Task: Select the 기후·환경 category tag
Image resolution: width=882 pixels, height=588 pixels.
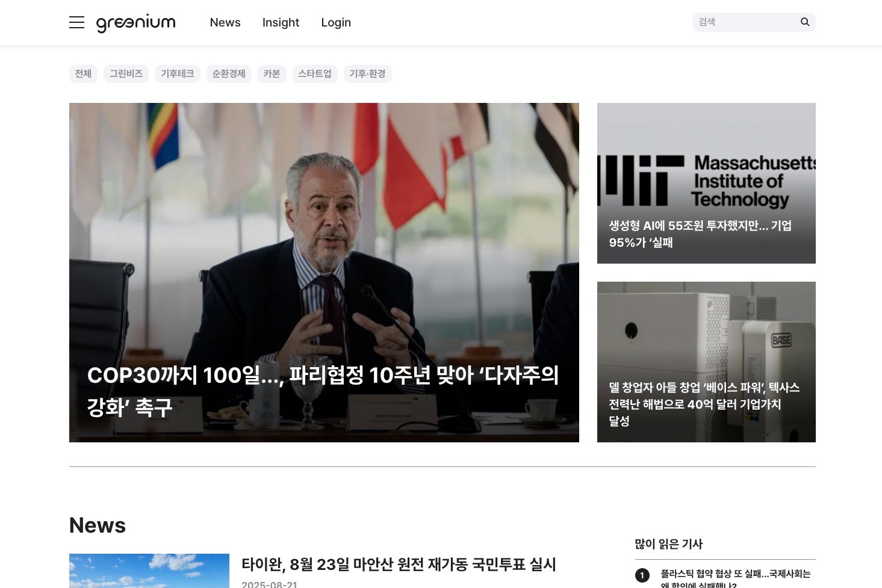Action: tap(367, 74)
